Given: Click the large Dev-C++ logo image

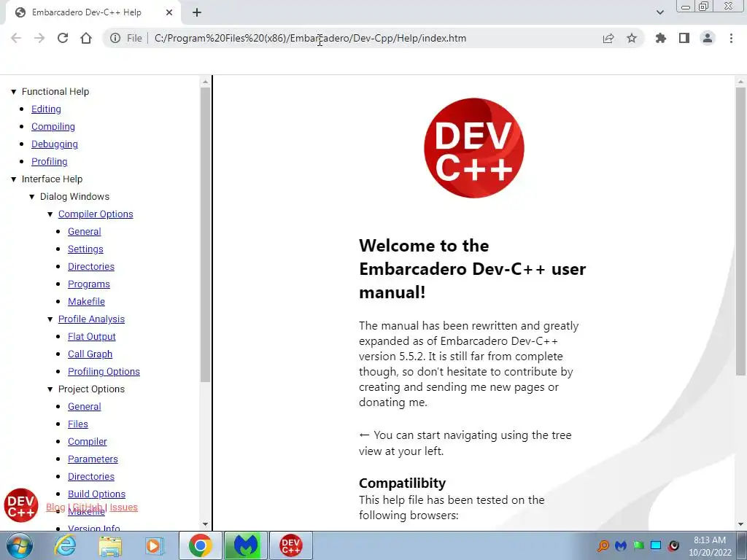Looking at the screenshot, I should pyautogui.click(x=474, y=148).
